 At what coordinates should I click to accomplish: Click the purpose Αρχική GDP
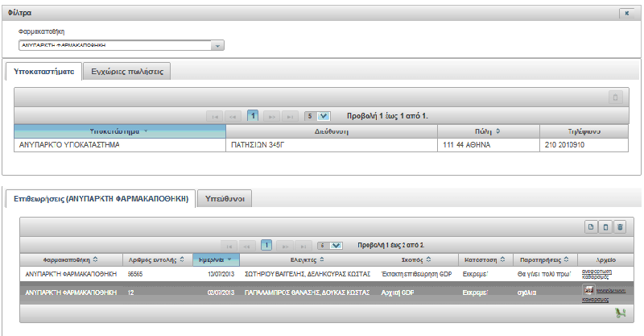398,292
